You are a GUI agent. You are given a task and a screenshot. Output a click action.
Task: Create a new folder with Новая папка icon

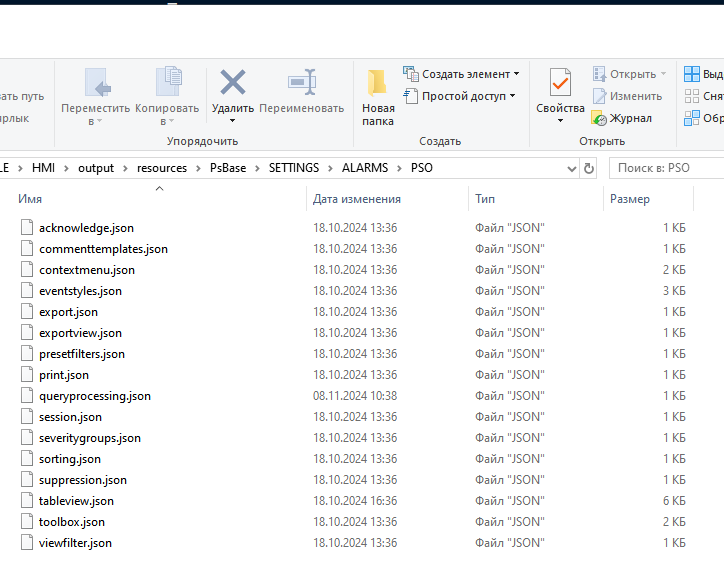[x=378, y=84]
